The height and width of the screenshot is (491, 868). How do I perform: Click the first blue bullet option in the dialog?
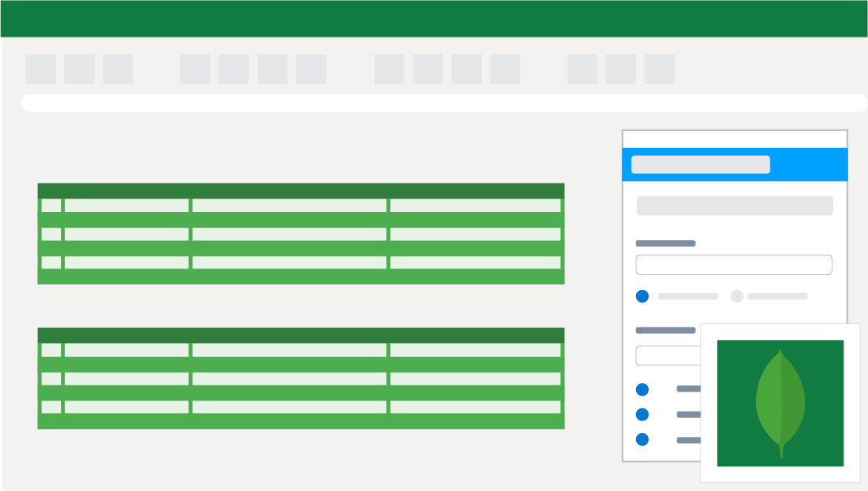pos(642,389)
